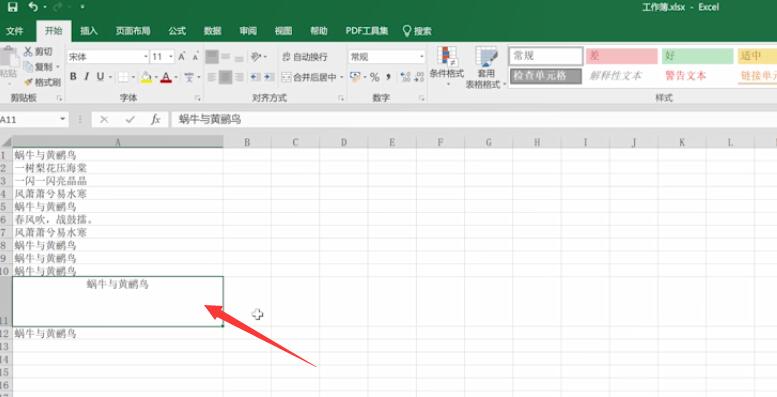Switch to the 公式 Formulas tab
Screen dimensions: 777x397
point(177,31)
